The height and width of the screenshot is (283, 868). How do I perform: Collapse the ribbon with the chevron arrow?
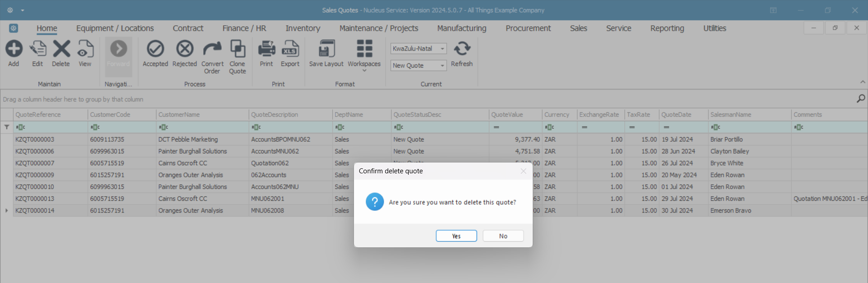(863, 82)
